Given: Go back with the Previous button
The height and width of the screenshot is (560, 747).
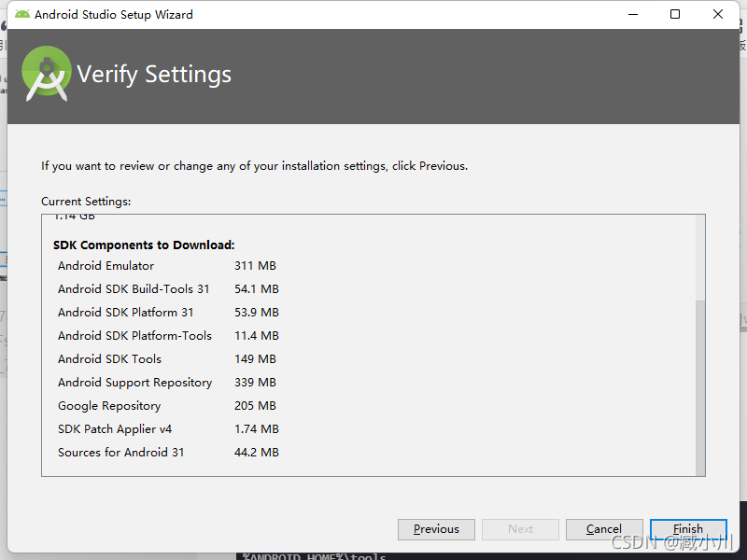Looking at the screenshot, I should [436, 529].
